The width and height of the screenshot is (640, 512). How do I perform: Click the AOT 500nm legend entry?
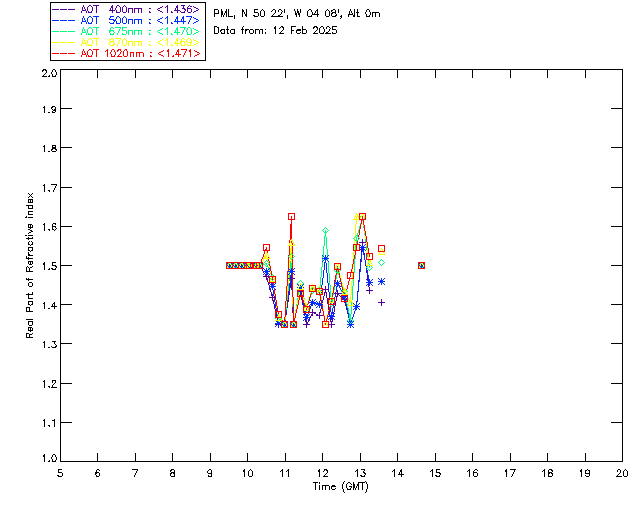126,20
